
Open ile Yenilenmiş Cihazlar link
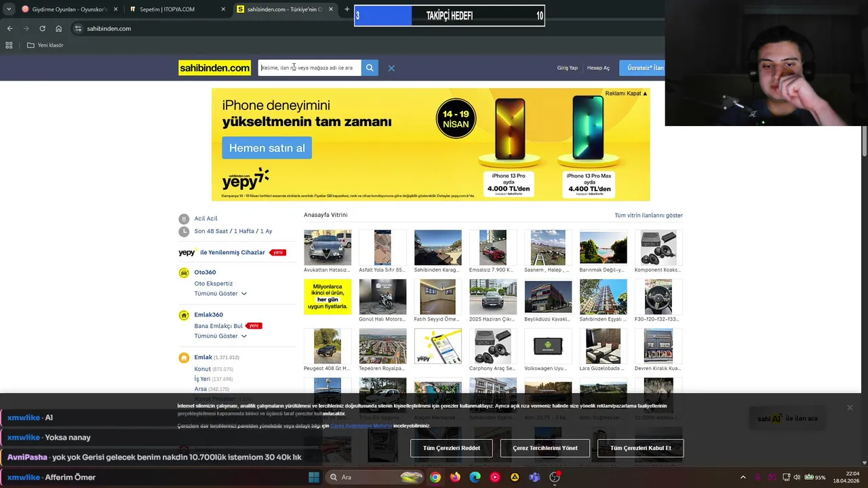[233, 252]
